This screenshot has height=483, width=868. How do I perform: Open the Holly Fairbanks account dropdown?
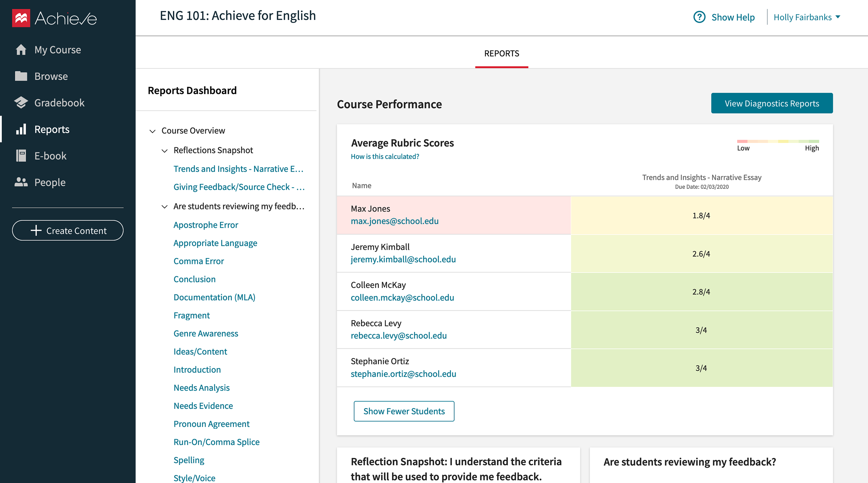[807, 17]
